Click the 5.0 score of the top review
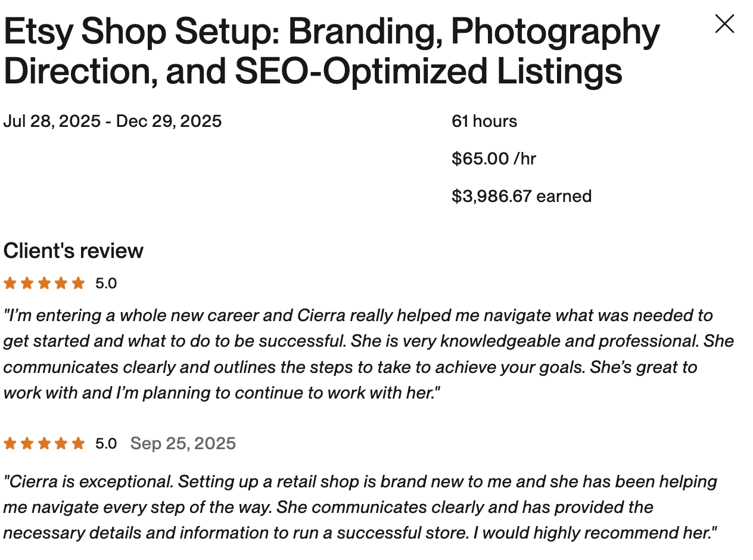 [106, 284]
